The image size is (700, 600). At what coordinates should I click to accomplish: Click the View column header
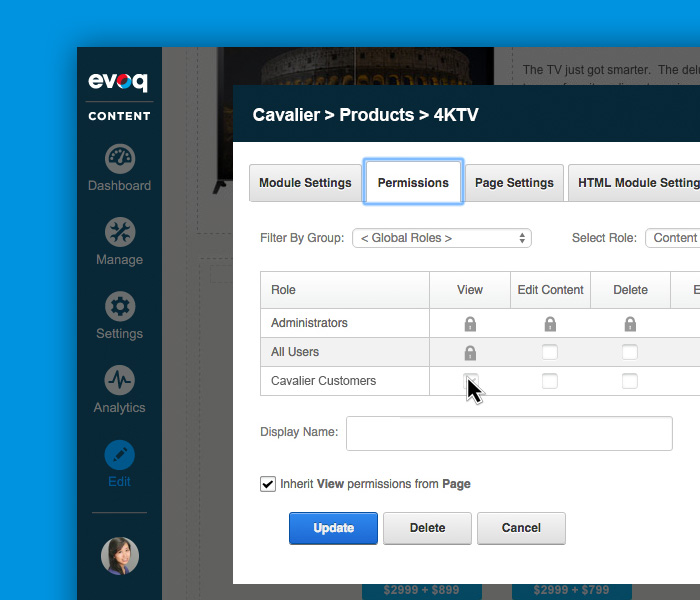click(470, 290)
